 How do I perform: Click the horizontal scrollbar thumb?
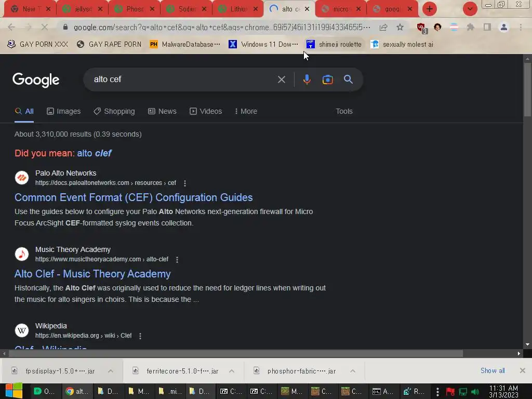pyautogui.click(x=235, y=353)
